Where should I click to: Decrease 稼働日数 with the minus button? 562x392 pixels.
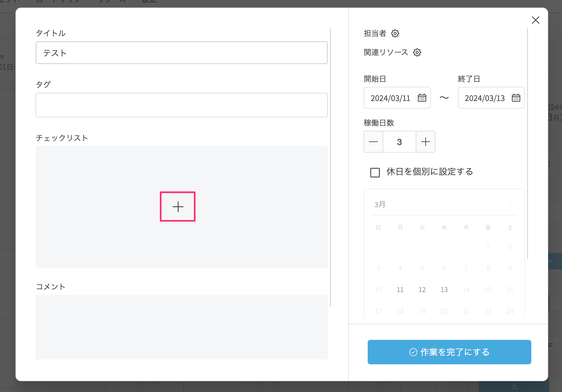373,142
